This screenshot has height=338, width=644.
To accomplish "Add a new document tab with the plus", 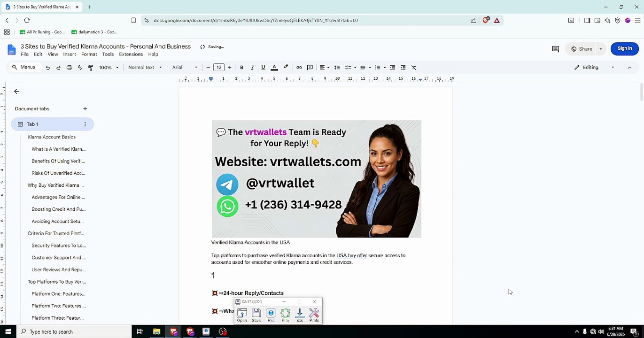I will [x=85, y=109].
